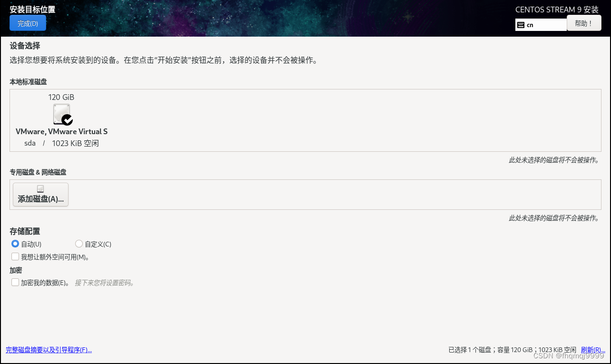This screenshot has height=364, width=611.
Task: Click the checkmark badge on sda disk
Action: (x=68, y=120)
